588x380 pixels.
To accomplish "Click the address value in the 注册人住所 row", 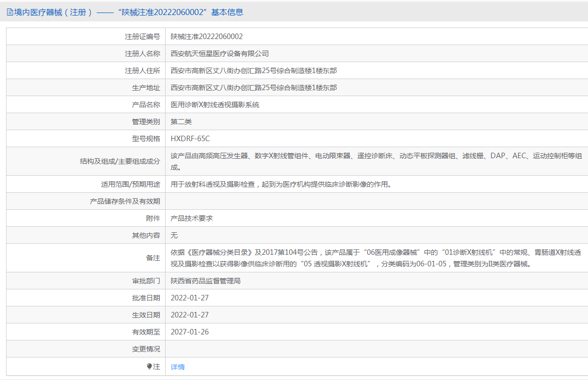I will point(254,71).
